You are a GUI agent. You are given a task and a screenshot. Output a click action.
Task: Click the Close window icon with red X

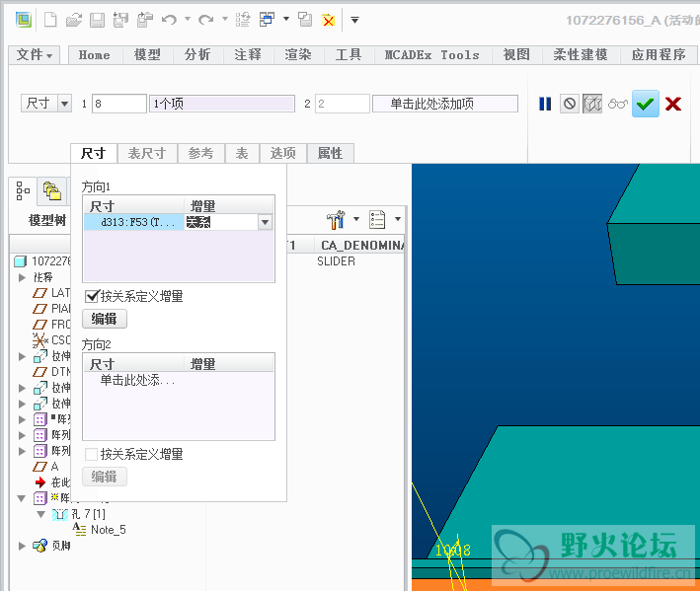(329, 20)
